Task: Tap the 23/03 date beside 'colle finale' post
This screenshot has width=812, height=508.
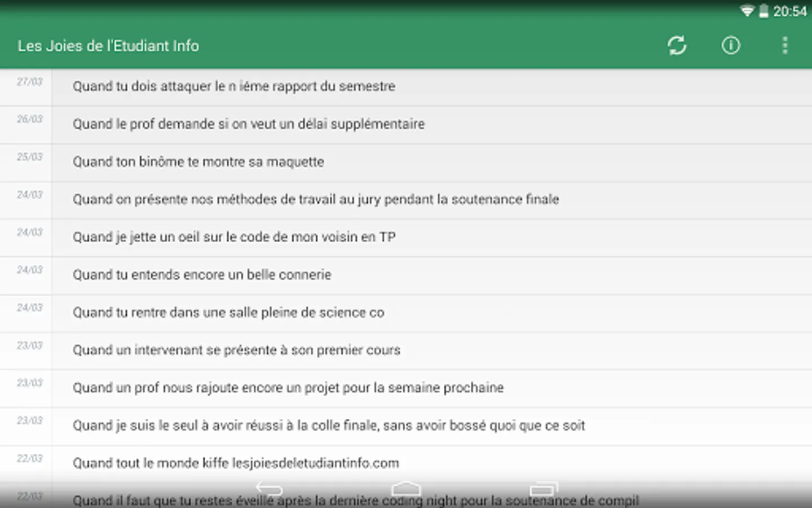Action: tap(30, 421)
